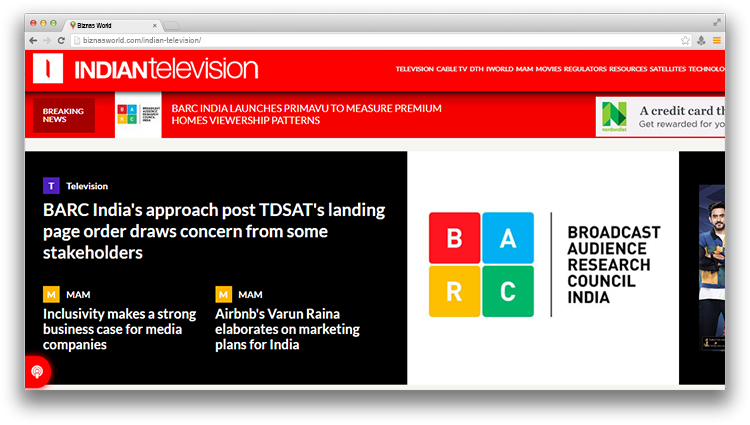Click the Indiantelevision logo icon
This screenshot has width=750, height=425.
47,68
